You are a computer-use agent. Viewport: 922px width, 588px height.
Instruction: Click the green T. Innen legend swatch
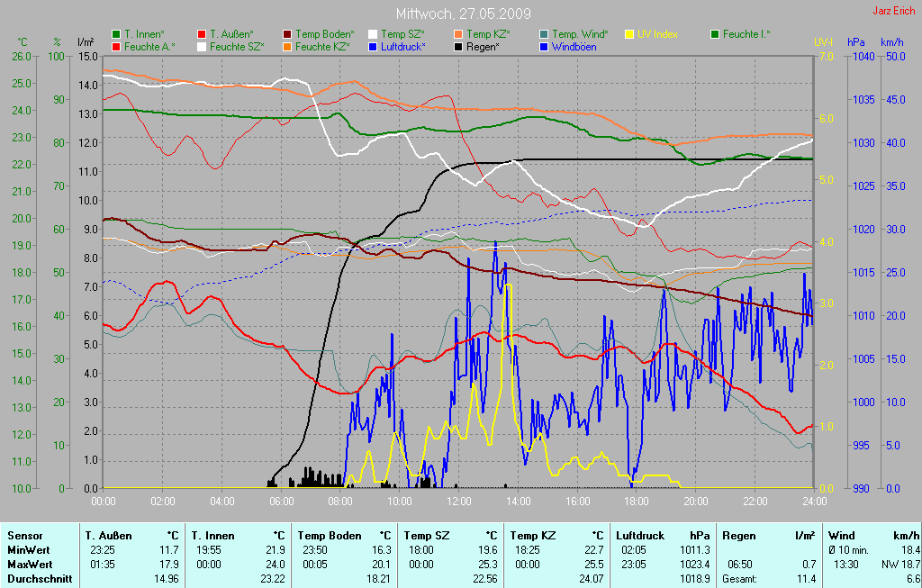(116, 35)
